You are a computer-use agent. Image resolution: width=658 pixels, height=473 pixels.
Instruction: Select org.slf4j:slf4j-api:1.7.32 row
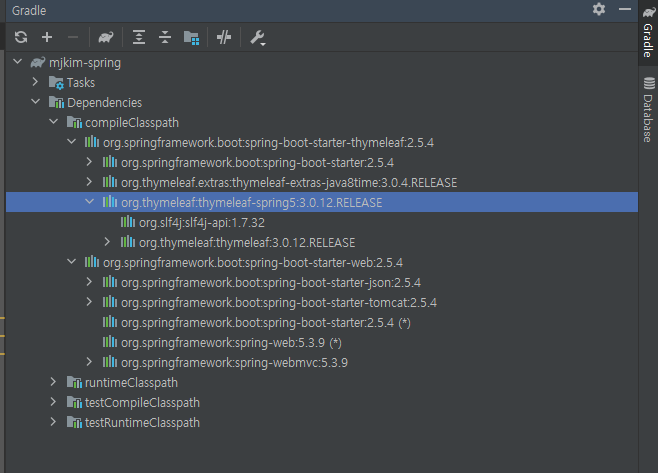click(x=322, y=222)
